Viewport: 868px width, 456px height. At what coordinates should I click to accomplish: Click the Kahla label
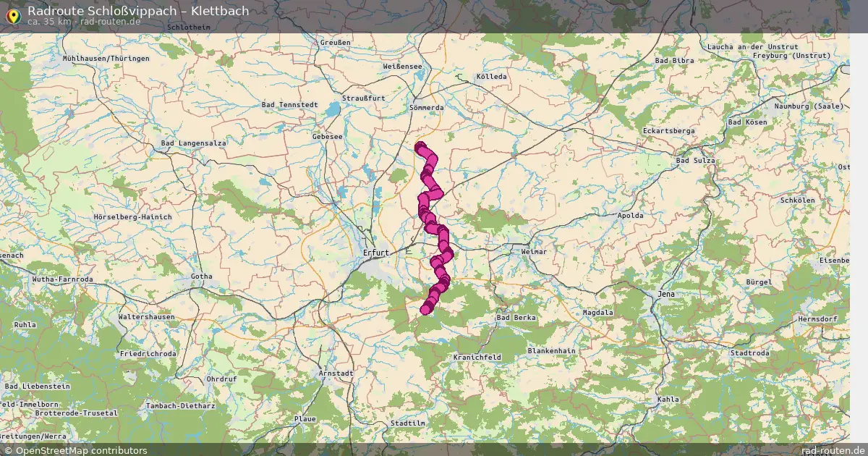(668, 400)
